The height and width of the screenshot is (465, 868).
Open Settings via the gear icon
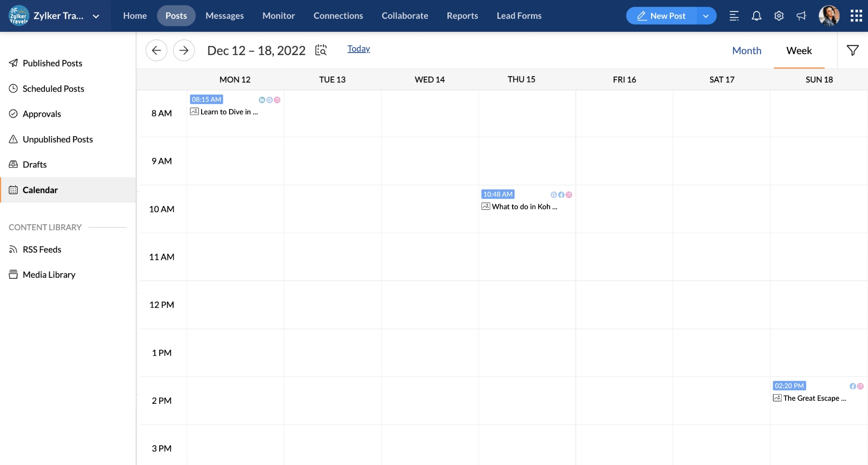(779, 15)
